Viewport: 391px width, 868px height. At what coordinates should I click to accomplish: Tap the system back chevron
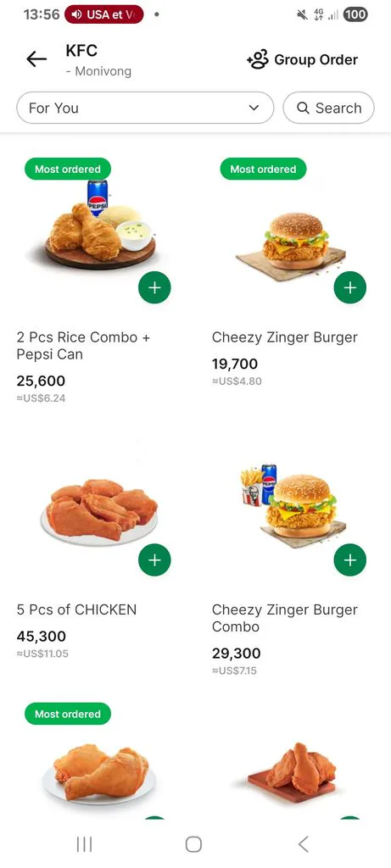(x=303, y=844)
